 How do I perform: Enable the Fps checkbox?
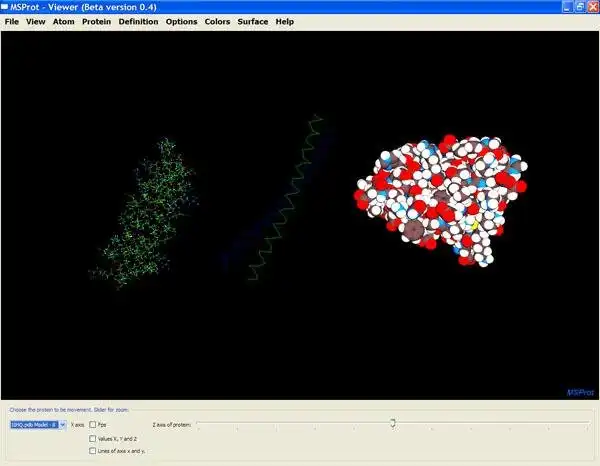pos(93,424)
